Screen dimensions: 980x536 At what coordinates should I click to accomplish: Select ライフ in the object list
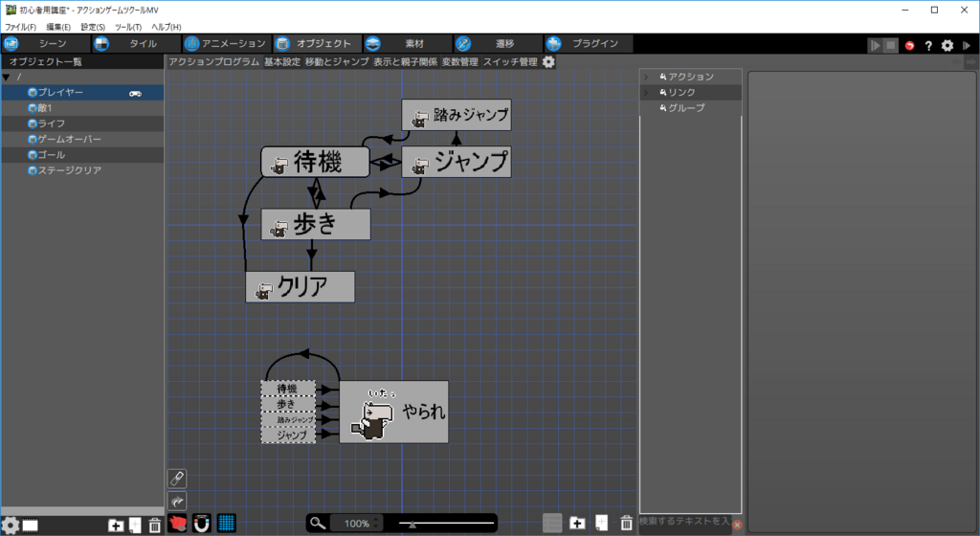(x=82, y=123)
